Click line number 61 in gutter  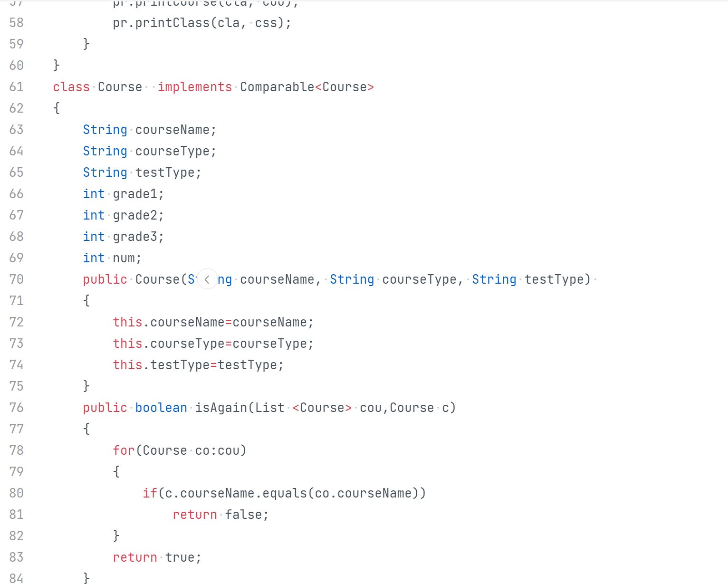coord(16,87)
